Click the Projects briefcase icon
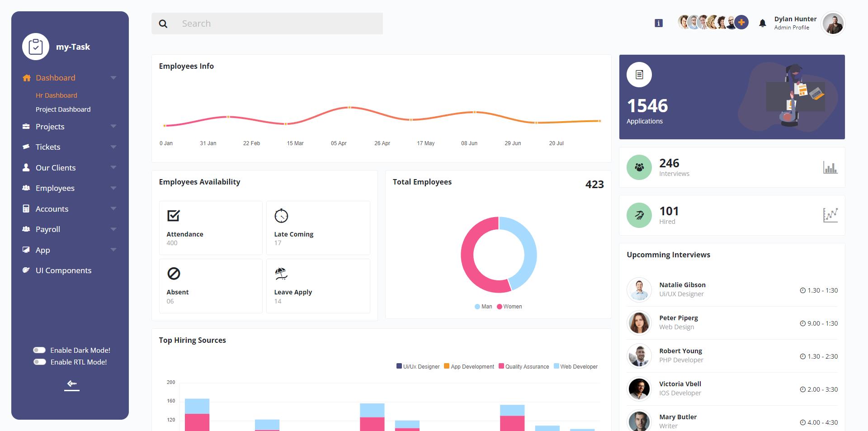868x431 pixels. click(26, 127)
